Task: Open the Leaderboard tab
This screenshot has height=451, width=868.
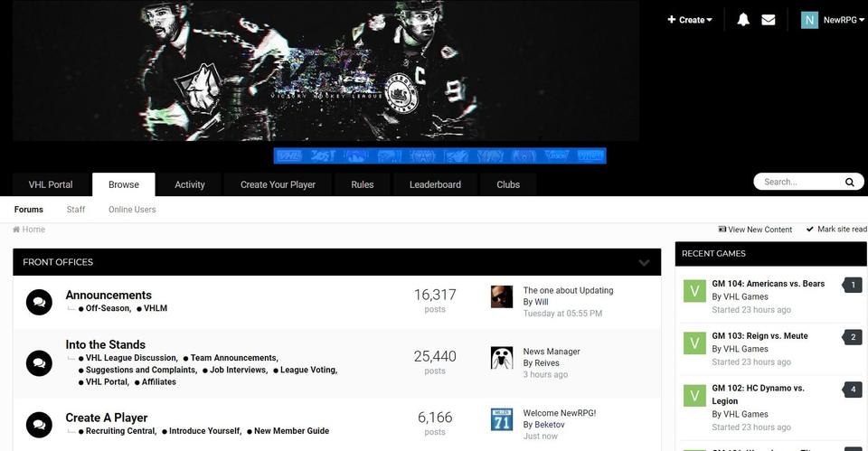Action: point(435,184)
